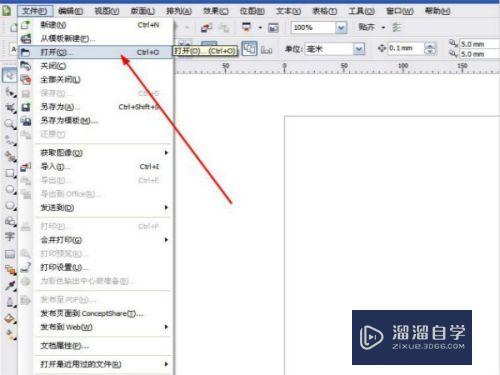Open the Application Launcher dropdown arrow
Viewport: 500px width, 375px height.
coord(260,27)
